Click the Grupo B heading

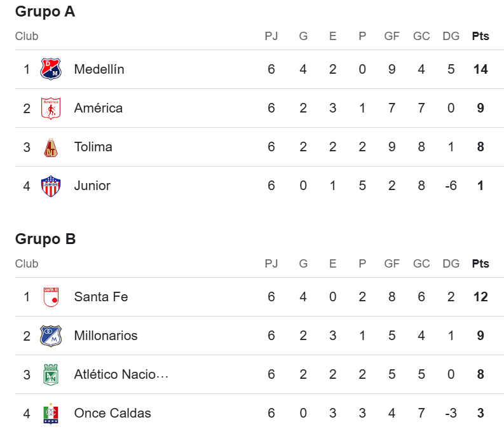[x=45, y=239]
